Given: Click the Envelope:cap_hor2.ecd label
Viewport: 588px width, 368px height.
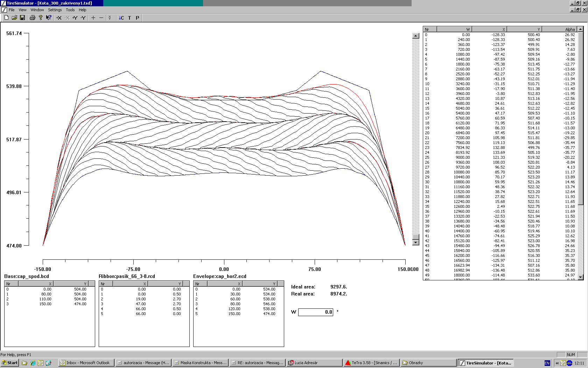Looking at the screenshot, I should (x=220, y=276).
